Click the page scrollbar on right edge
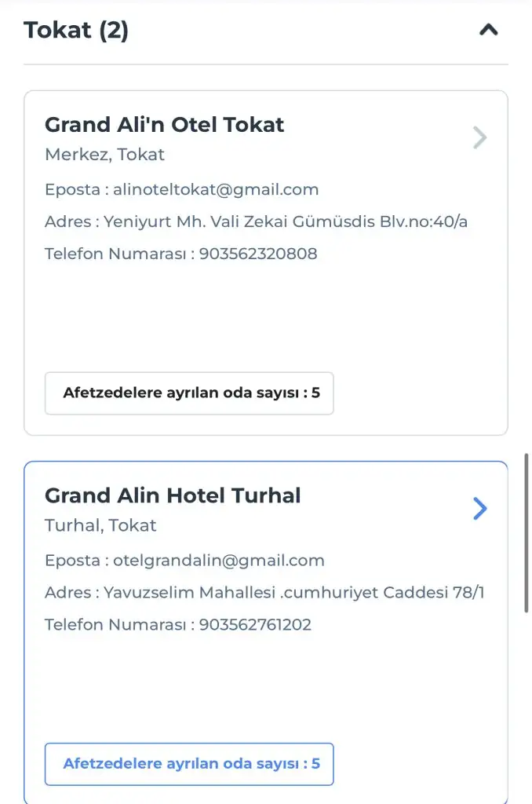Viewport: 532px width, 804px height. pos(527,534)
